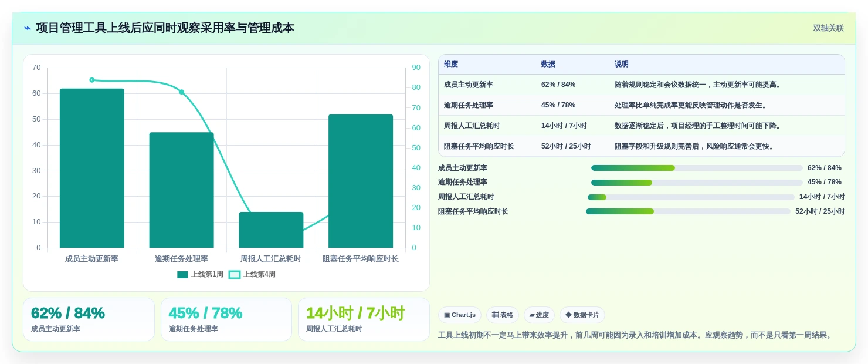
Task: Click the description starting 数据逐渐稳定后
Action: (x=697, y=126)
